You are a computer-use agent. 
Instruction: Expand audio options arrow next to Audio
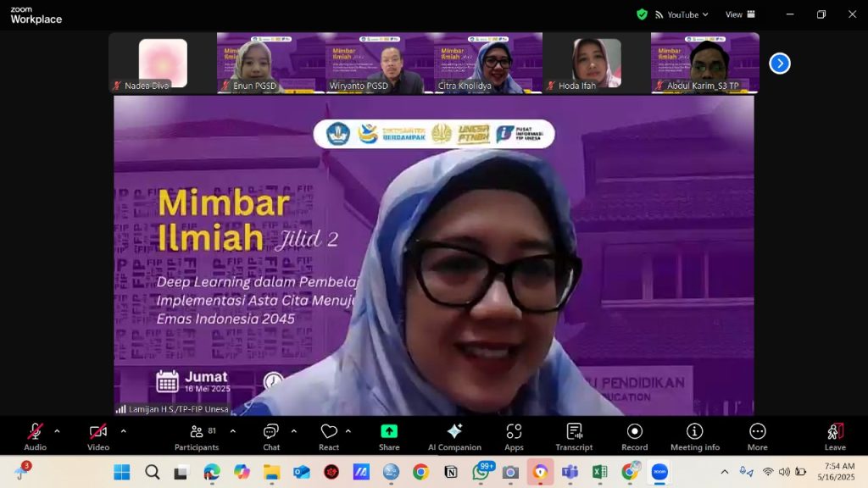57,431
